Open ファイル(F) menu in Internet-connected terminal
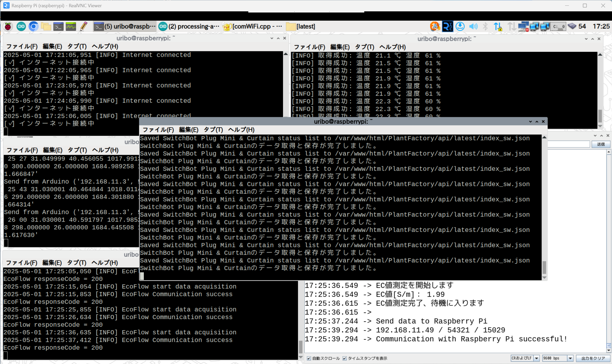This screenshot has height=364, width=612. pos(22,46)
